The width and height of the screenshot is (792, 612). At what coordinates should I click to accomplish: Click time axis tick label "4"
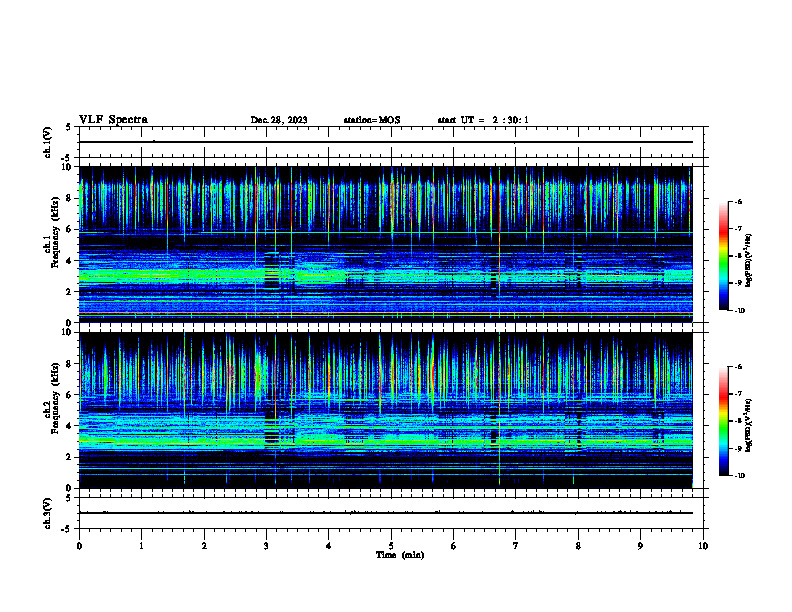[x=329, y=546]
